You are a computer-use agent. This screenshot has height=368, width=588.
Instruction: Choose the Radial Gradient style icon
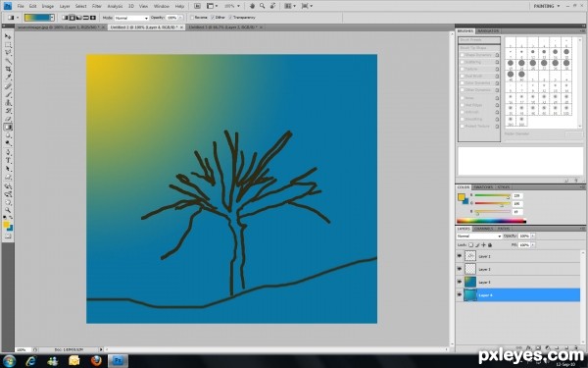[x=72, y=18]
